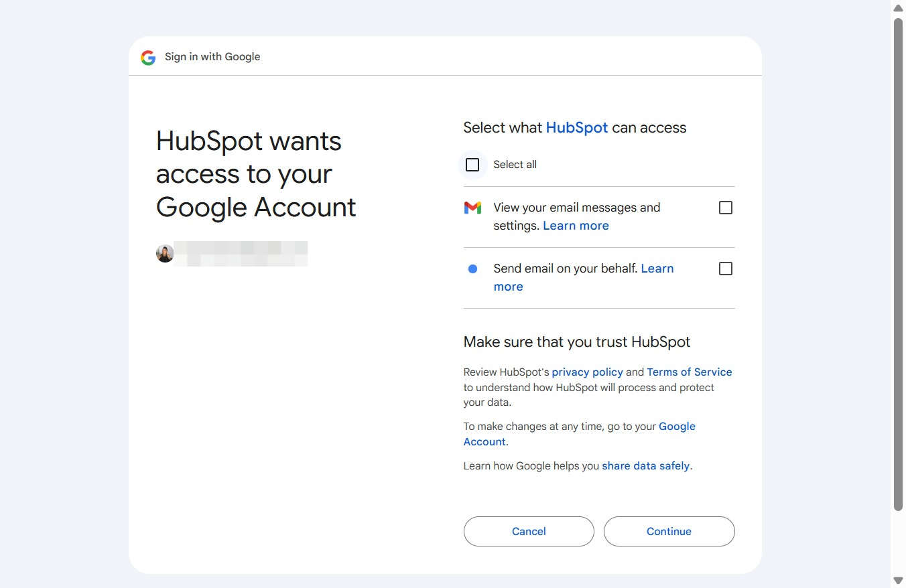Click the account avatar picture
Viewport: 906px width, 588px height.
[165, 254]
